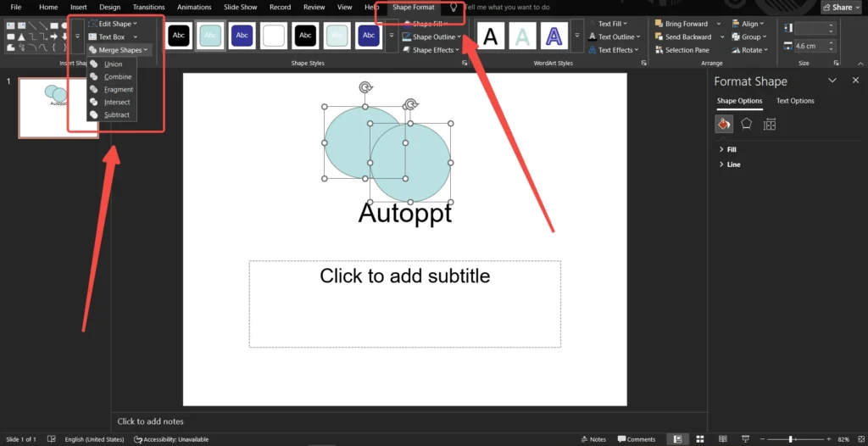Open the Shape Effects dropdown
Image resolution: width=868 pixels, height=446 pixels.
[431, 50]
